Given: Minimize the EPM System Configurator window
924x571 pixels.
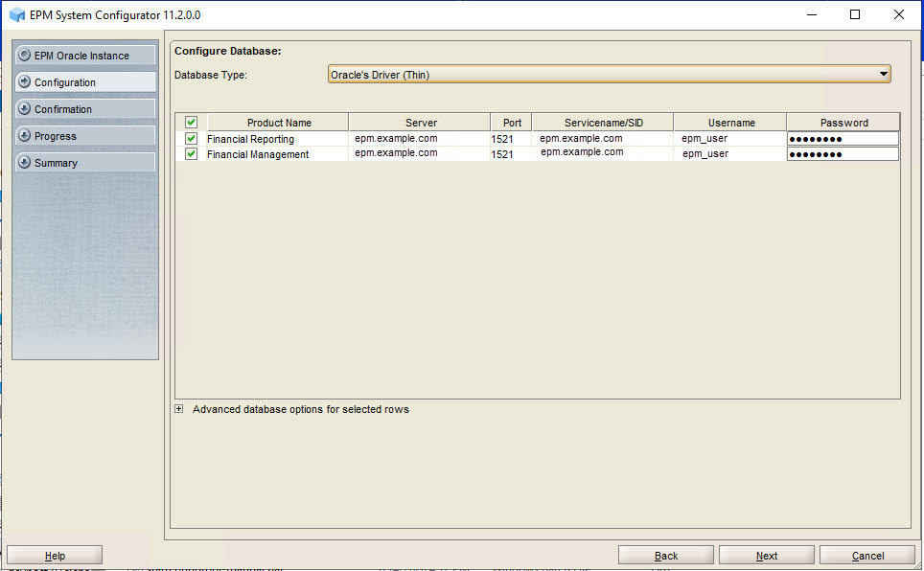Looking at the screenshot, I should (812, 14).
